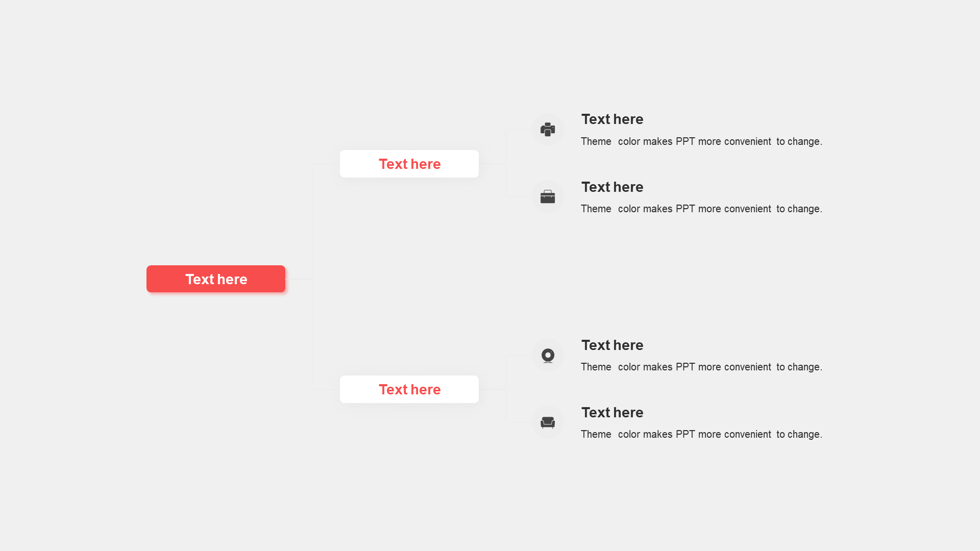This screenshot has height=551, width=980.
Task: Click the connector line right of the upper white box
Action: point(493,164)
